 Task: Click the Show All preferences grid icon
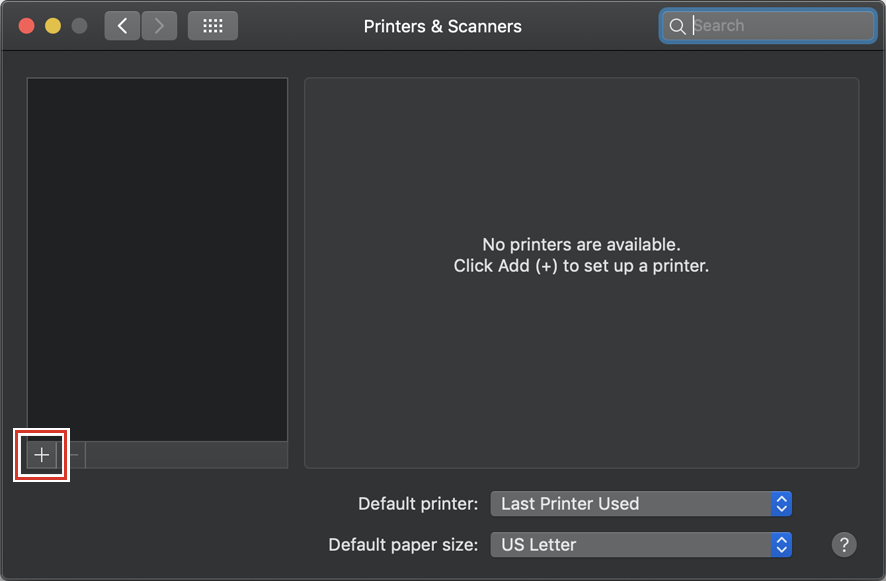tap(212, 25)
